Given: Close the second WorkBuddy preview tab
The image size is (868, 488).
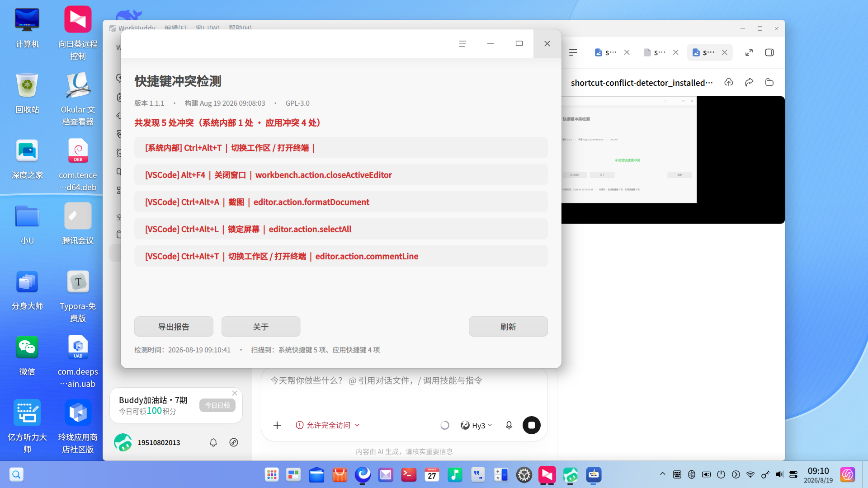Looking at the screenshot, I should click(676, 52).
